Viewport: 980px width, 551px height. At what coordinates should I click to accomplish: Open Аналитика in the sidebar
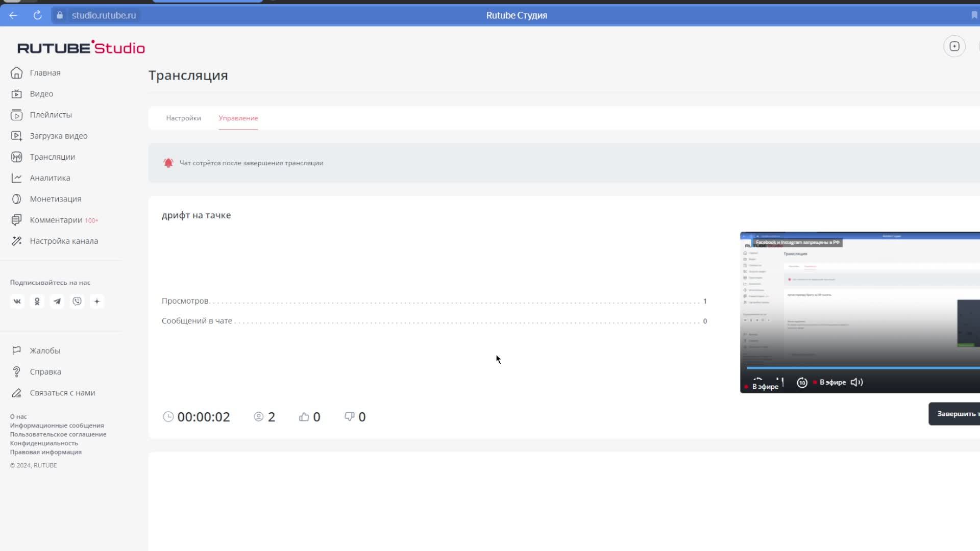50,178
